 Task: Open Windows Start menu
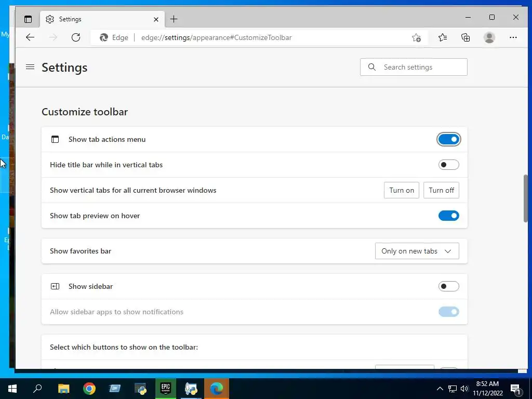[12, 389]
